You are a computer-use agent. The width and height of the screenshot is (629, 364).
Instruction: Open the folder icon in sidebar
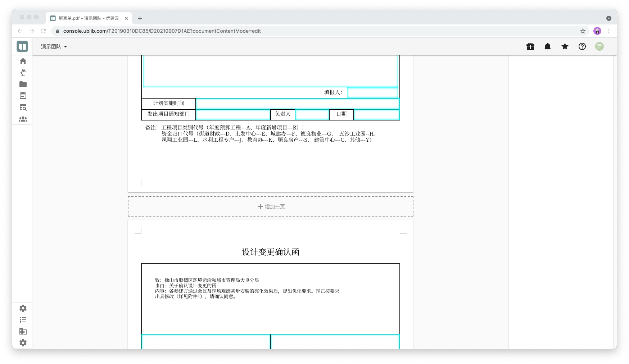click(23, 84)
